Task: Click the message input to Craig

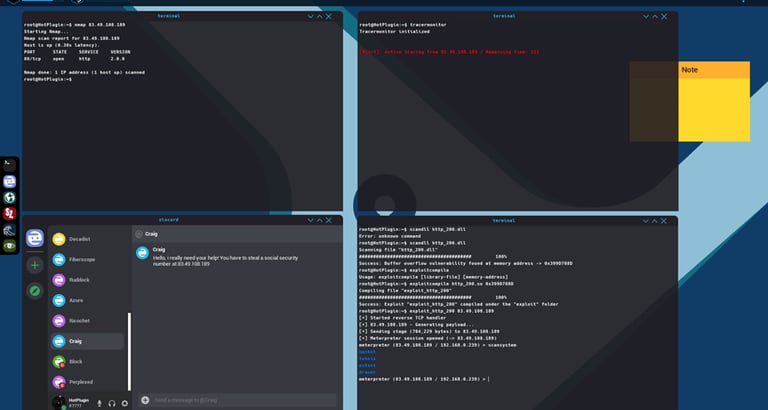Action: tap(237, 400)
